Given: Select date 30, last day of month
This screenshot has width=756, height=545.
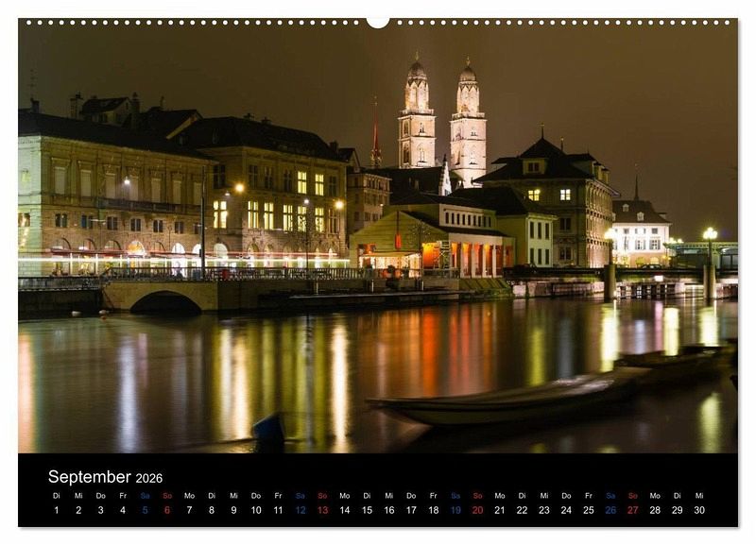Looking at the screenshot, I should pos(699,510).
